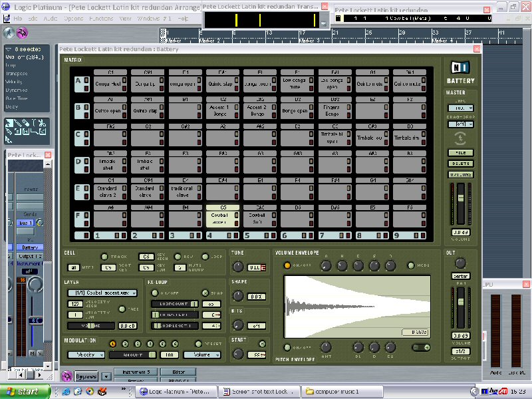The image size is (532, 399).
Task: Select the scissors tool in toolbox
Action: pyautogui.click(x=41, y=123)
